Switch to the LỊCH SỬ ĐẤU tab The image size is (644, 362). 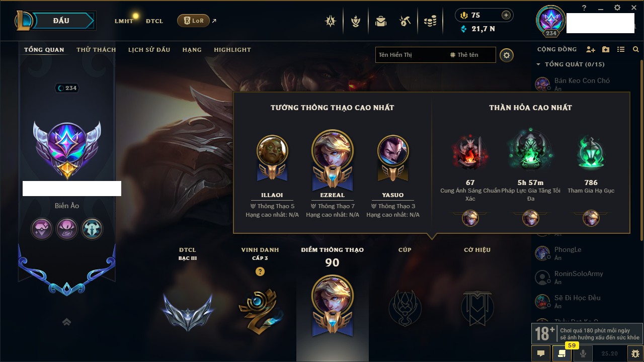149,50
